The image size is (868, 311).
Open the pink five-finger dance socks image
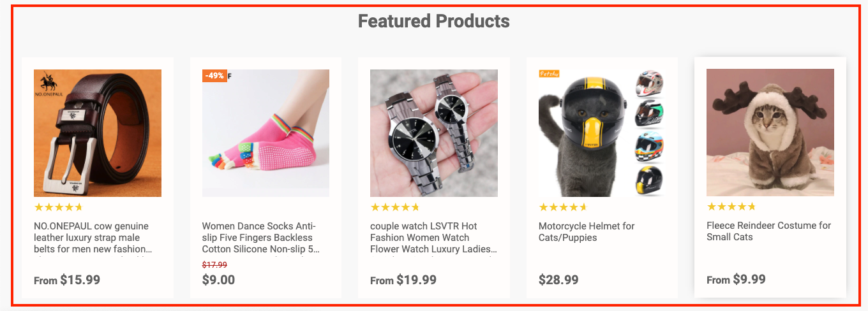point(266,133)
